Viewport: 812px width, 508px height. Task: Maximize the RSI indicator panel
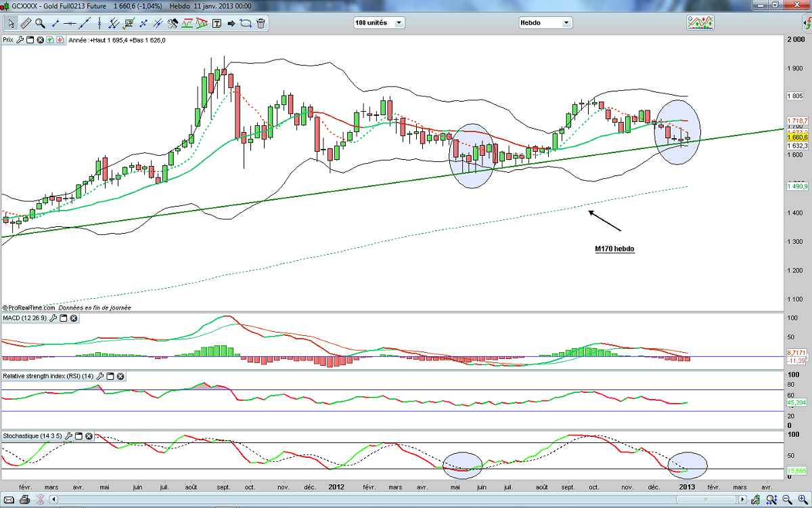[110, 376]
